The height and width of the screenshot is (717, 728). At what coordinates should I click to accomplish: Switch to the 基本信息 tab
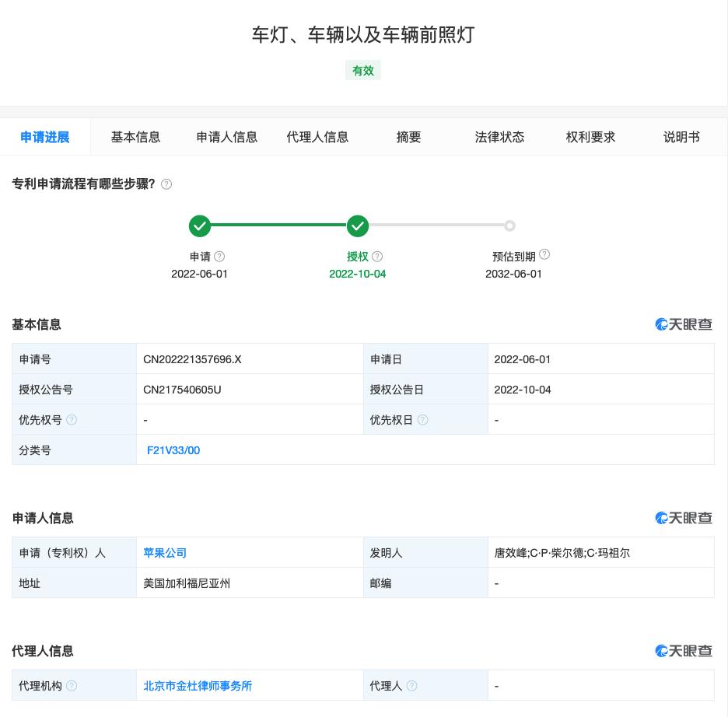(135, 138)
